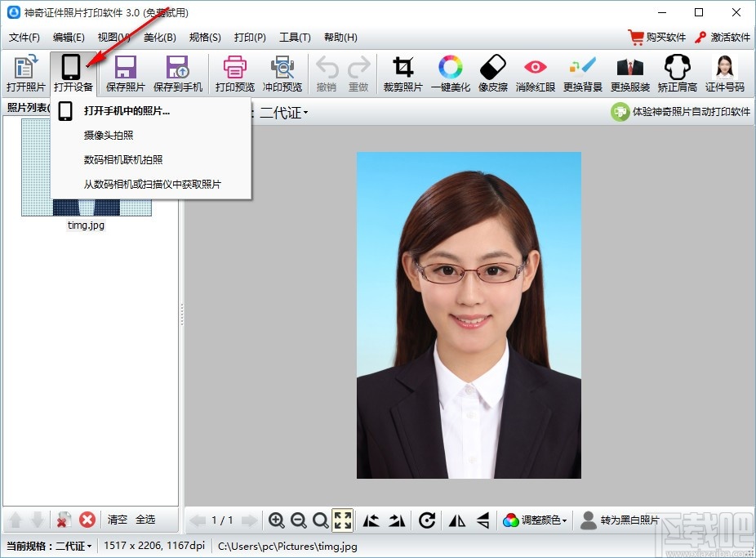Click the 清空 clear button
Screen dimensions: 756x558
click(x=118, y=520)
